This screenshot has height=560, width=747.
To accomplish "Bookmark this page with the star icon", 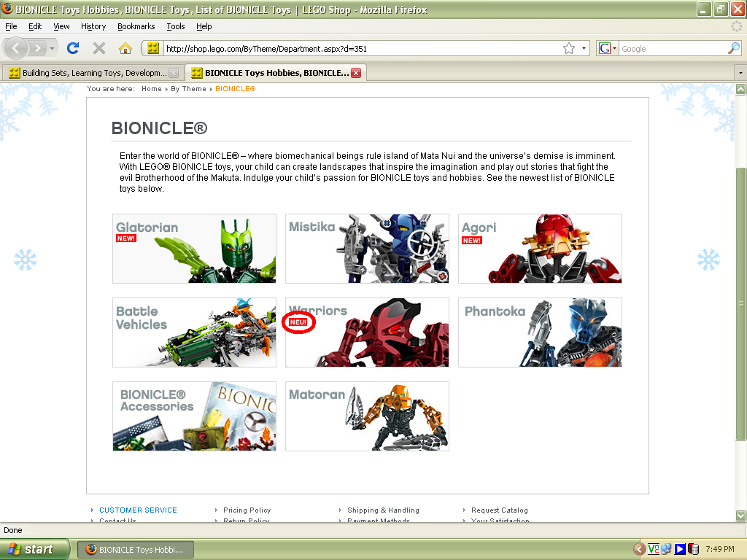I will point(569,48).
